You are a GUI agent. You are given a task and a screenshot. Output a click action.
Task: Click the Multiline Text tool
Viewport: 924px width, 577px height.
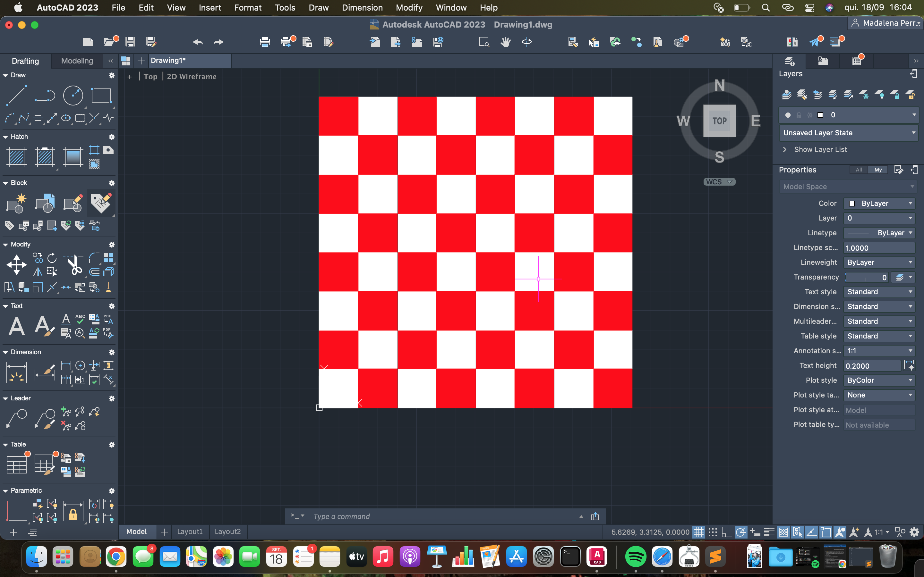click(16, 326)
